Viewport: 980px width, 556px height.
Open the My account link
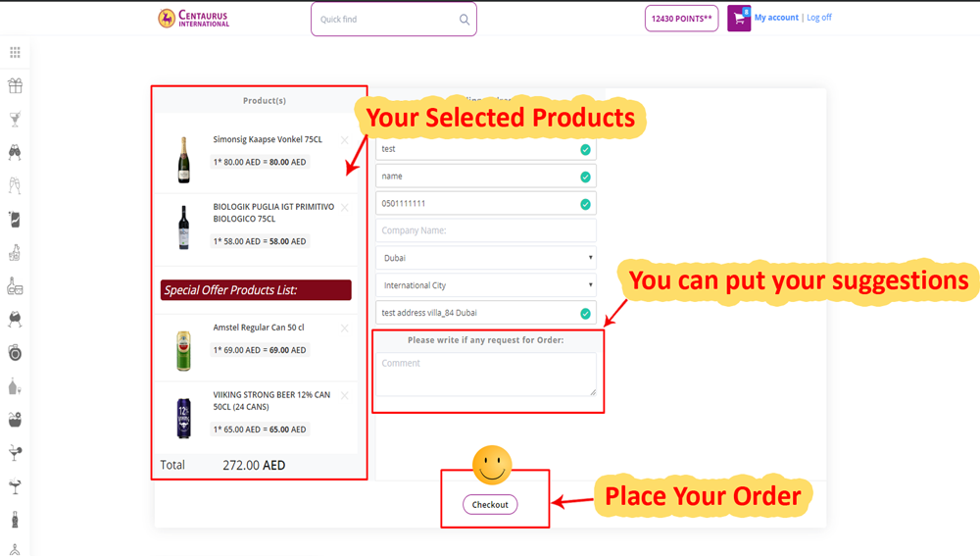tap(776, 18)
